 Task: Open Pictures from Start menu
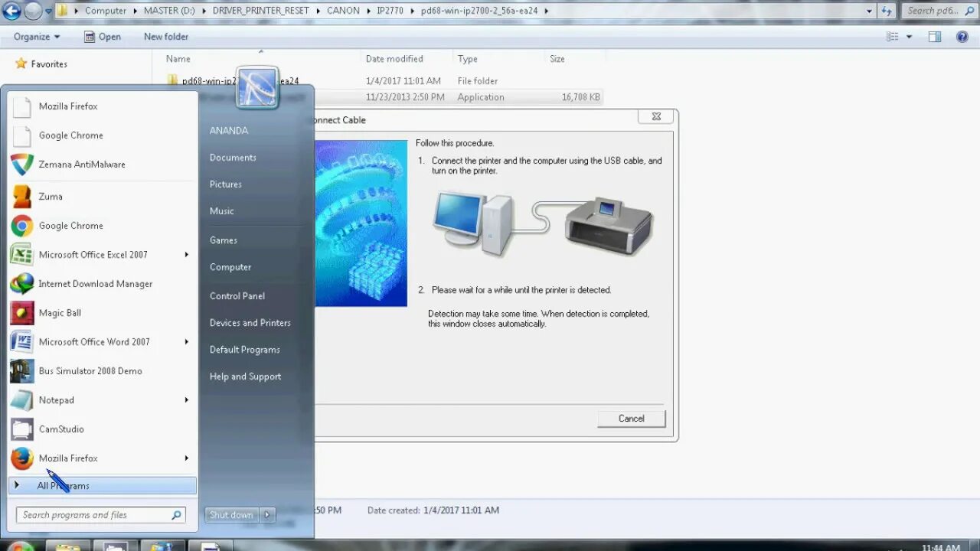tap(226, 184)
